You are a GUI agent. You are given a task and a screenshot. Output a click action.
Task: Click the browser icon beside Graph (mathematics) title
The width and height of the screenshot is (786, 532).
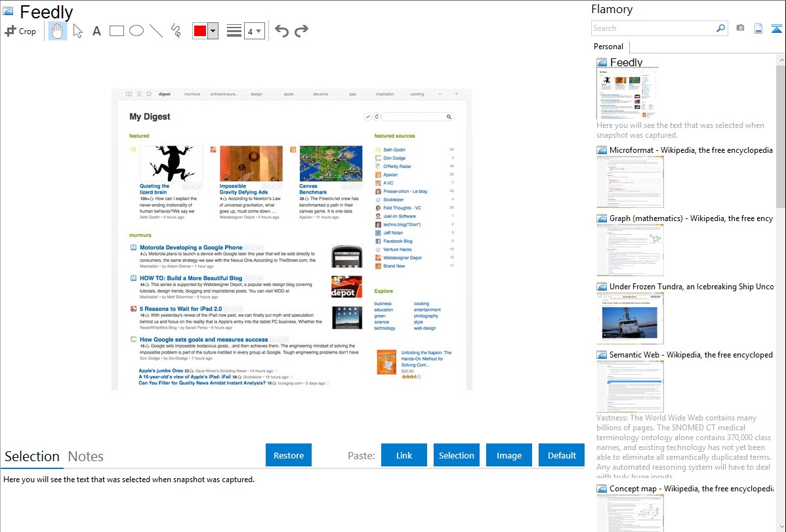(602, 218)
